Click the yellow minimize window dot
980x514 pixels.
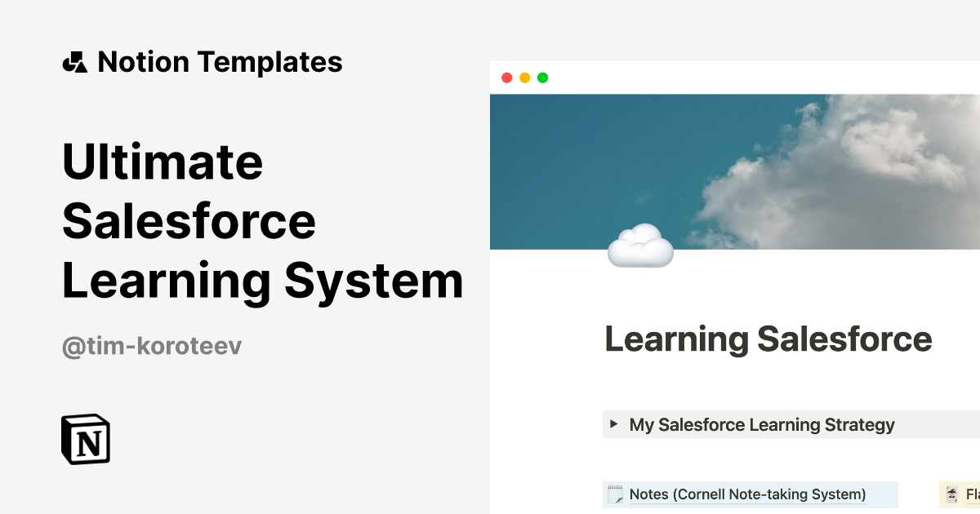pyautogui.click(x=524, y=78)
